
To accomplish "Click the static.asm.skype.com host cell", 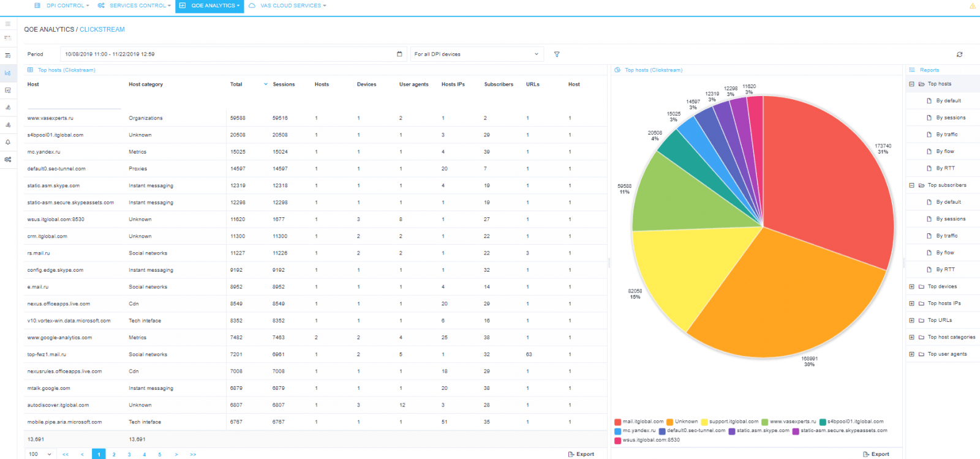I will [53, 185].
